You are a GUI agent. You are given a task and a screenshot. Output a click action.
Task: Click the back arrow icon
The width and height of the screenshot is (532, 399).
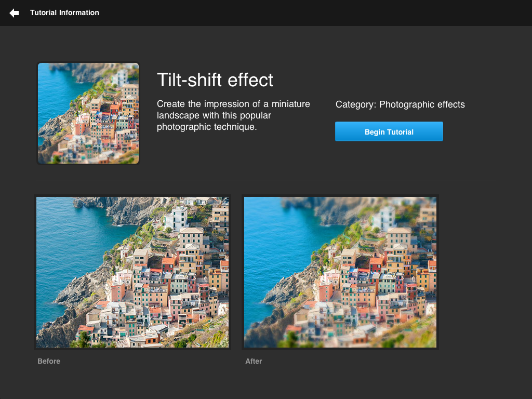click(14, 13)
